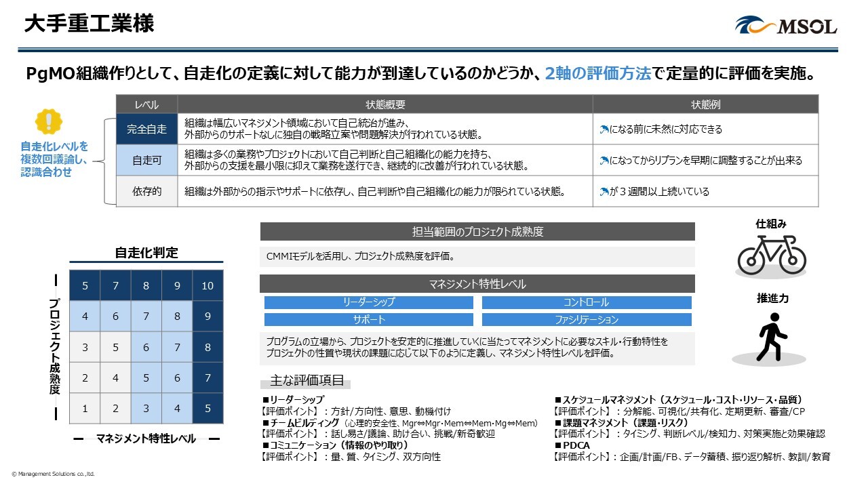Click the マネジメント特性レベル axis label under the matrix
Viewport: 868px width, 488px height.
pyautogui.click(x=146, y=439)
